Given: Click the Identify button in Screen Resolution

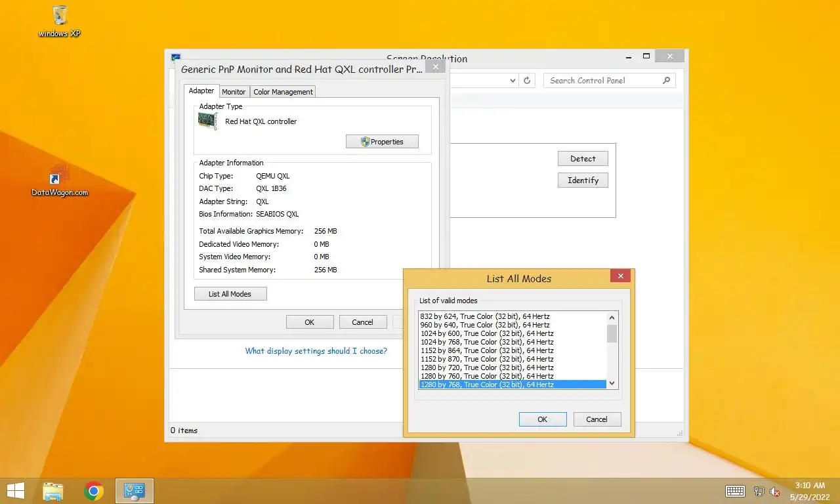Looking at the screenshot, I should pyautogui.click(x=583, y=180).
